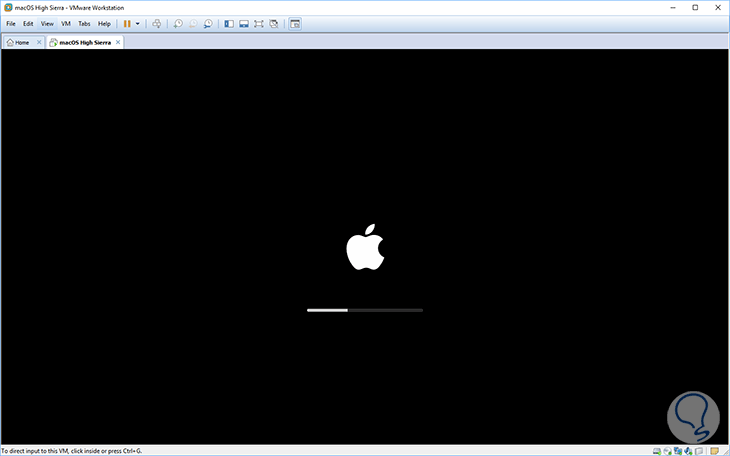Viewport: 730px width, 456px height.
Task: Click the sound card status icon
Action: click(x=688, y=451)
